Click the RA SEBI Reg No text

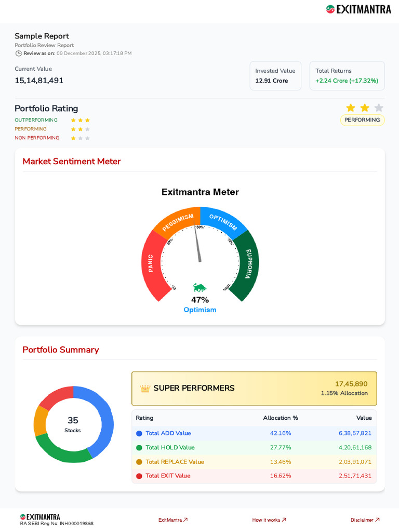[x=57, y=524]
